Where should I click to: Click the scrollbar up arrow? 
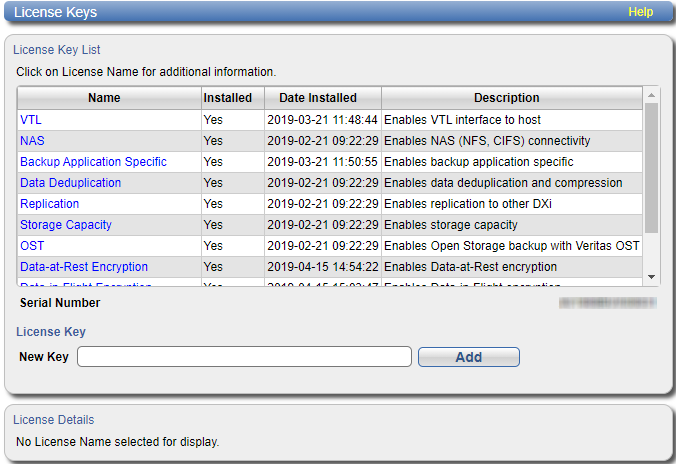tap(651, 95)
